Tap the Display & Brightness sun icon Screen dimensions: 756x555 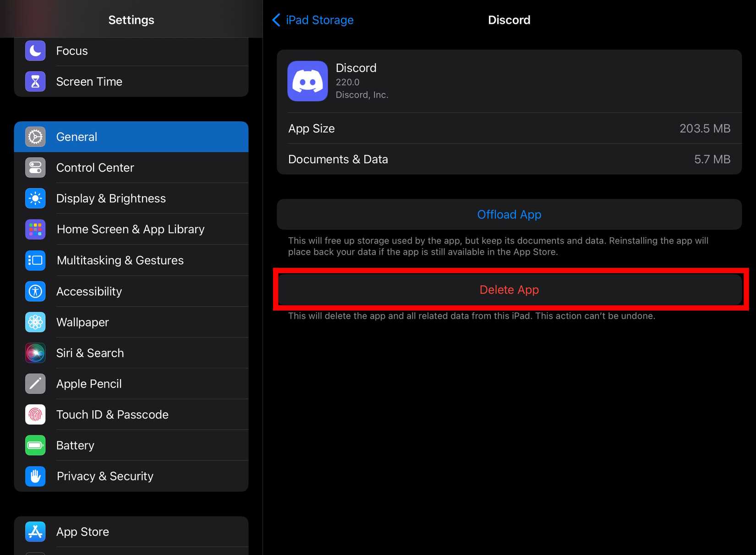tap(35, 198)
